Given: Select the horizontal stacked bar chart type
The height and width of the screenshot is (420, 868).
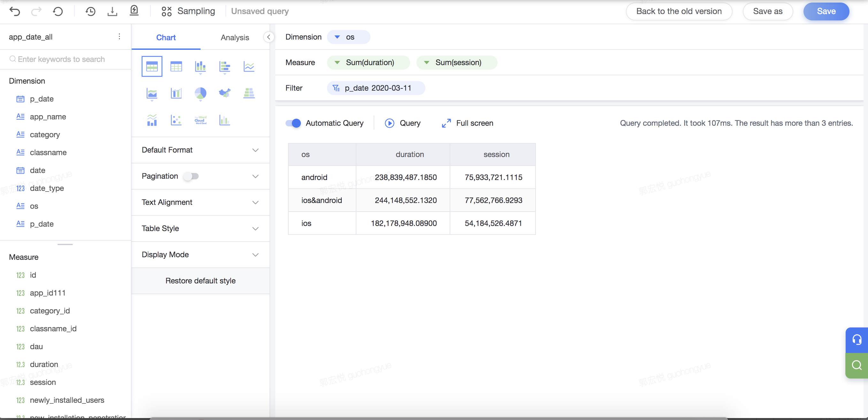Looking at the screenshot, I should pyautogui.click(x=225, y=67).
